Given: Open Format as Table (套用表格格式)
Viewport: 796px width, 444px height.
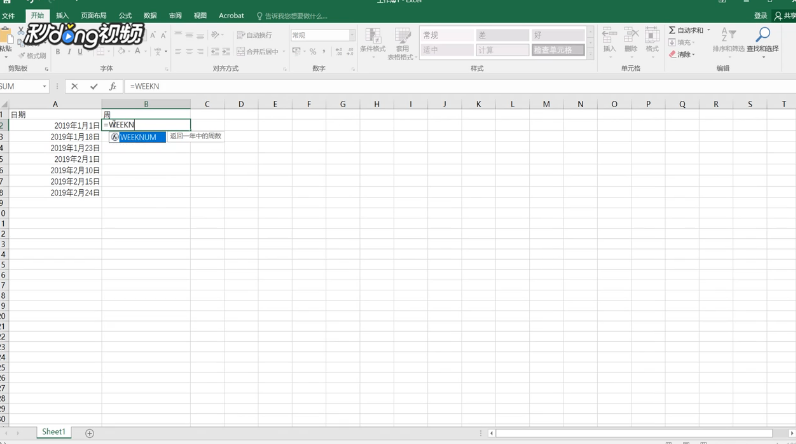Looking at the screenshot, I should 402,44.
